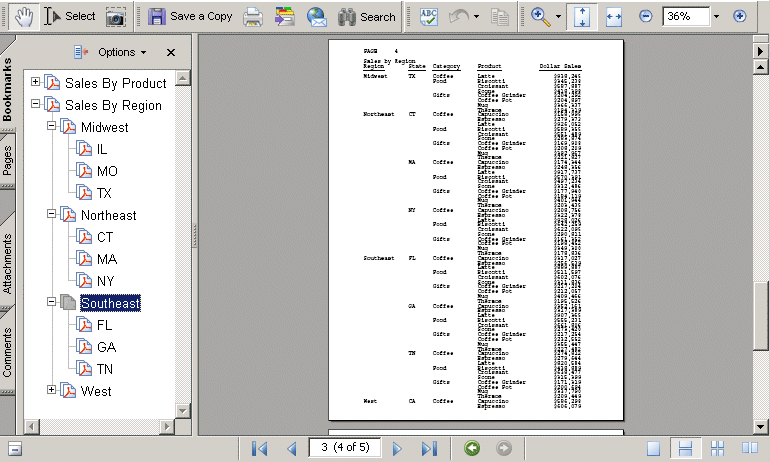Screen dimensions: 770x462
Task: Select the FL bookmark under Southeast
Action: click(104, 325)
